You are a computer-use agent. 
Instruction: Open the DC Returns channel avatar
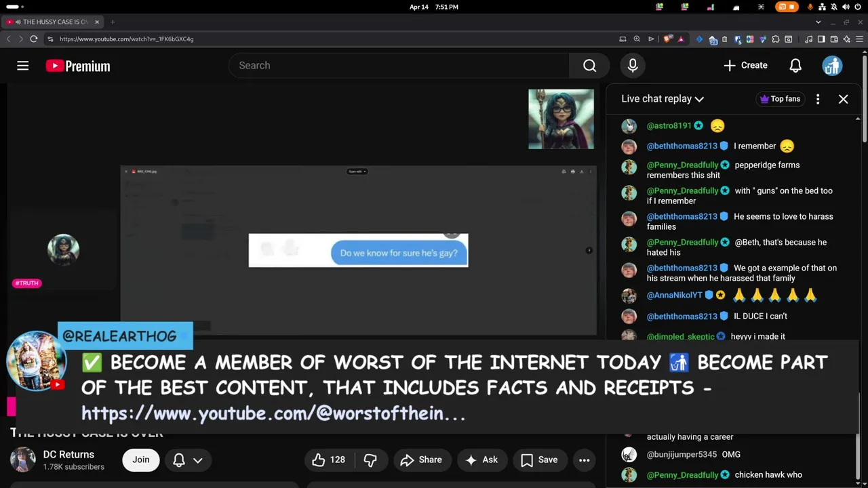click(22, 460)
